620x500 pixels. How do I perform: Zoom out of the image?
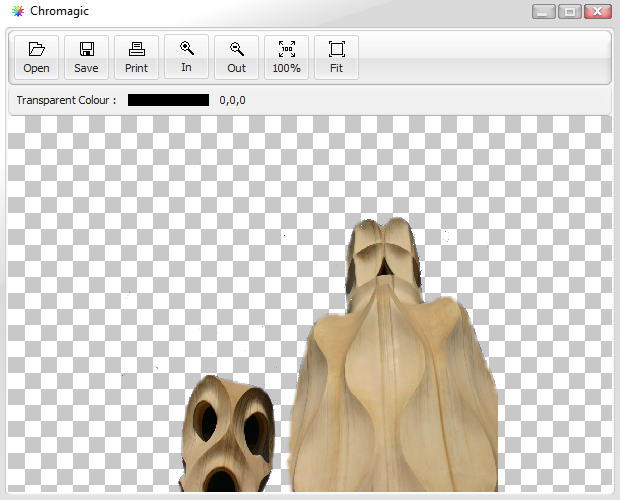click(236, 57)
